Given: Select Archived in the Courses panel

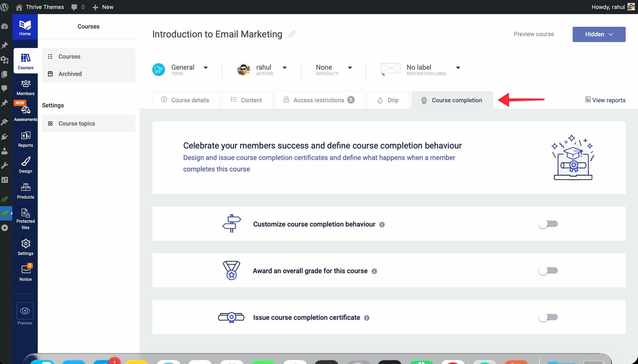Looking at the screenshot, I should click(x=70, y=74).
